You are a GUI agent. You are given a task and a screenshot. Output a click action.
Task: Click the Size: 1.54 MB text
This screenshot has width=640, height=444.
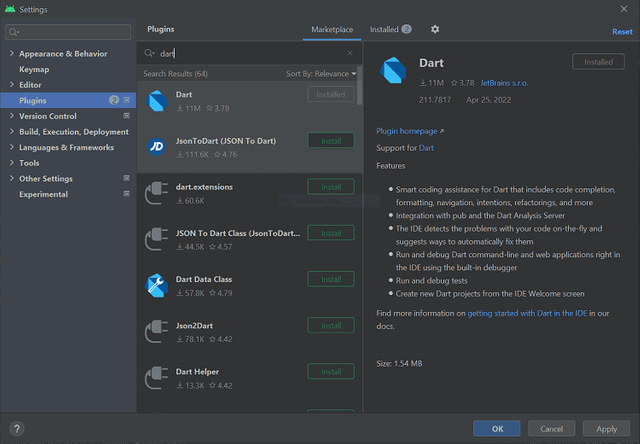399,363
